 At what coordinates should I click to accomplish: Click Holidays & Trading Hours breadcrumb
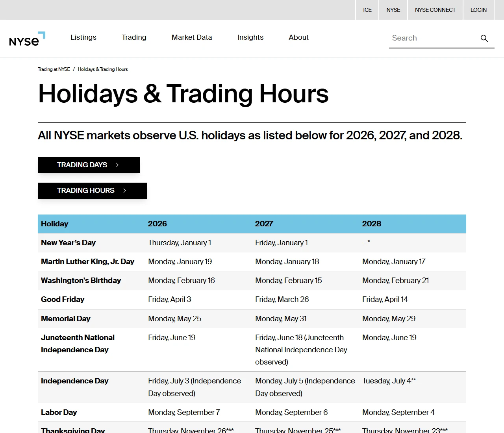(103, 69)
